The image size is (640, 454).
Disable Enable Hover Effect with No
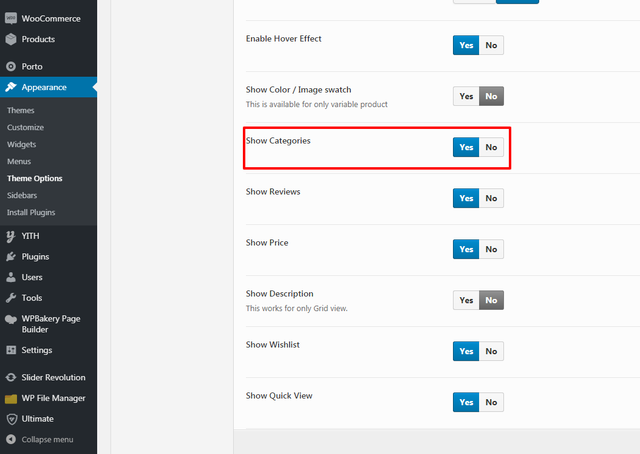[x=491, y=45]
